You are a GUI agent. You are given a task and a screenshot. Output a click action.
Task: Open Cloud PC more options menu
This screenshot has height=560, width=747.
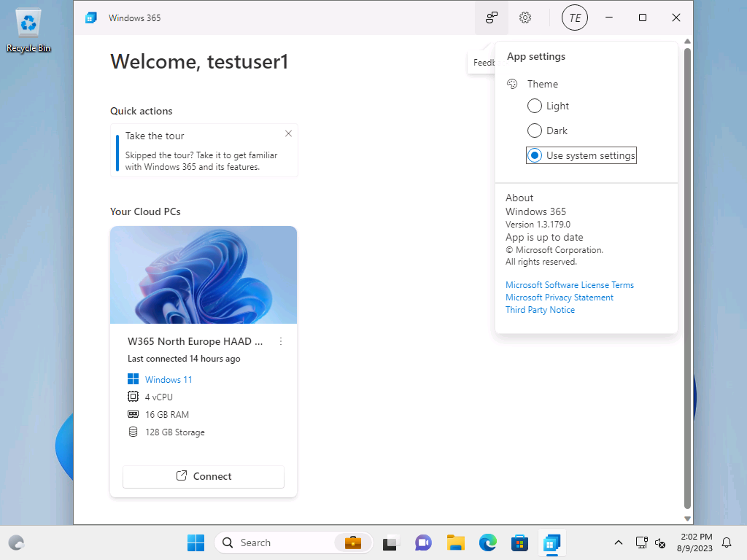(281, 341)
